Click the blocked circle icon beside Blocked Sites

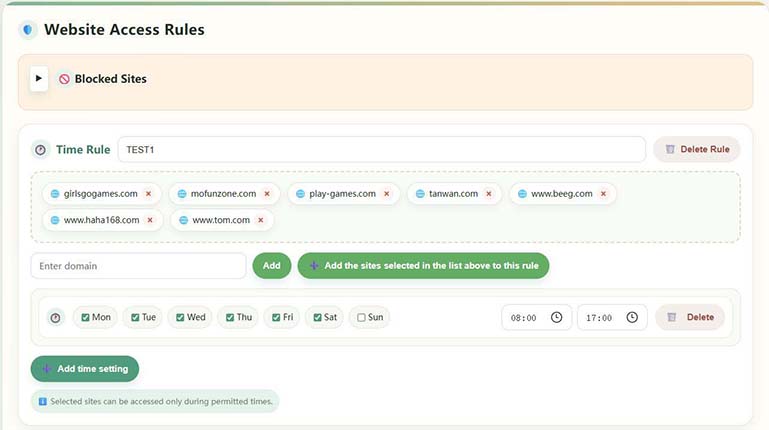pyautogui.click(x=64, y=79)
